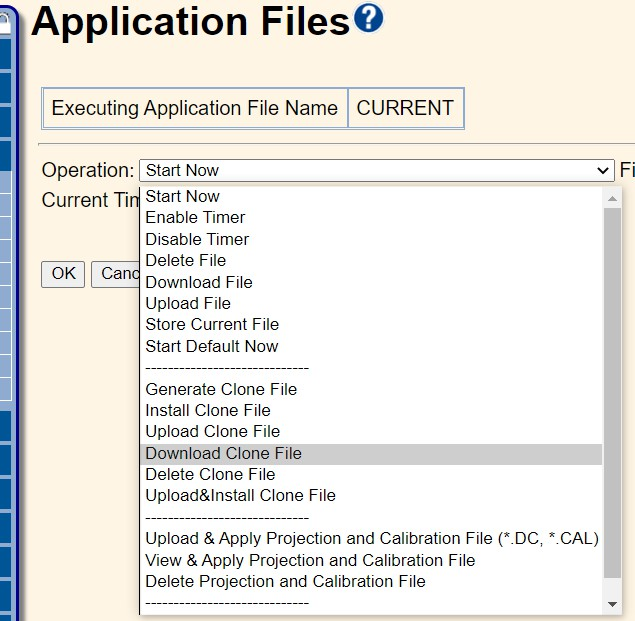This screenshot has height=621, width=635.
Task: Select Start Now from the operation list
Action: tap(182, 196)
